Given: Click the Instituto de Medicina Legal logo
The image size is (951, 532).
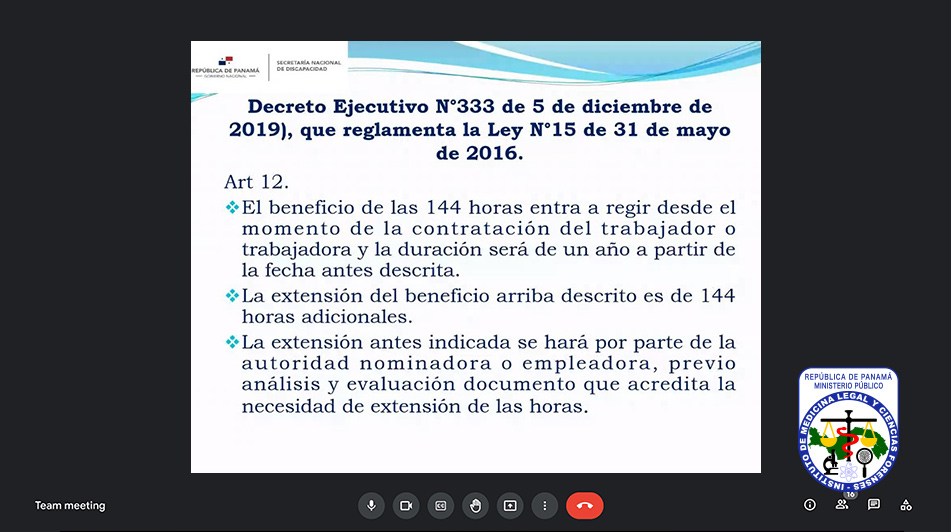Looking at the screenshot, I should pos(848,429).
